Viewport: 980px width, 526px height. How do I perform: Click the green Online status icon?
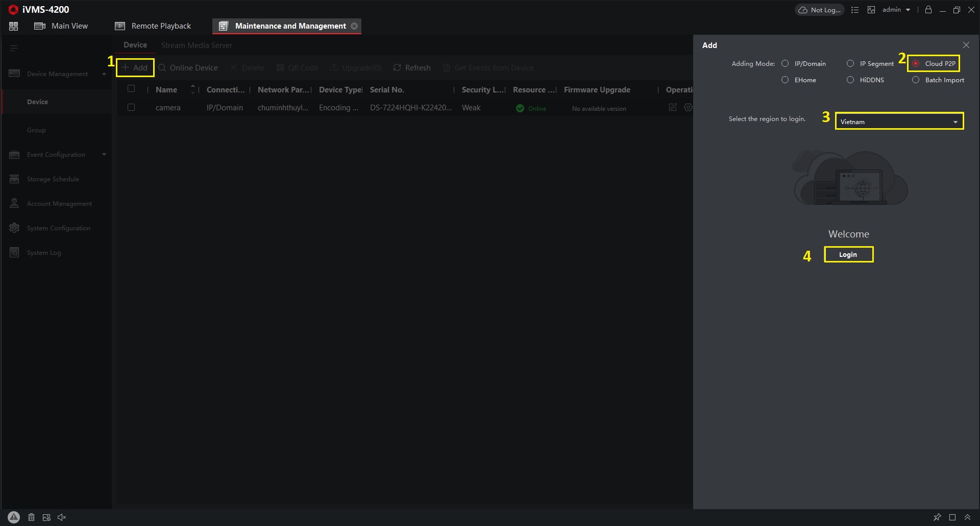point(520,108)
